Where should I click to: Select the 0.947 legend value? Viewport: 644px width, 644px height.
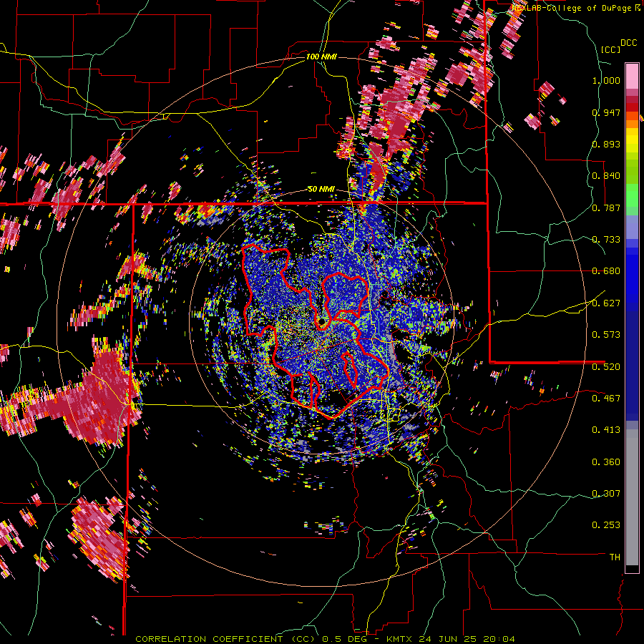[x=606, y=112]
